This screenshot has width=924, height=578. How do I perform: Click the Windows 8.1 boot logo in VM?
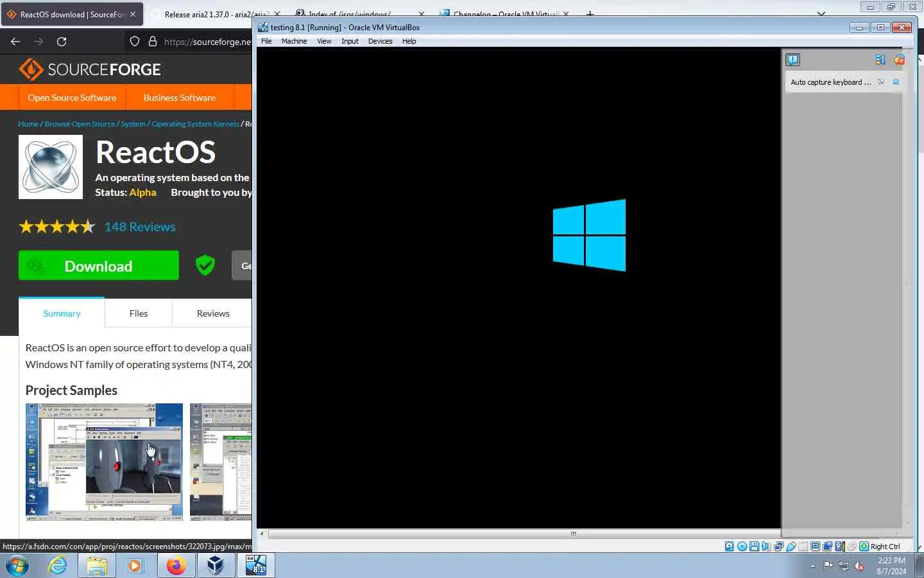(x=589, y=235)
